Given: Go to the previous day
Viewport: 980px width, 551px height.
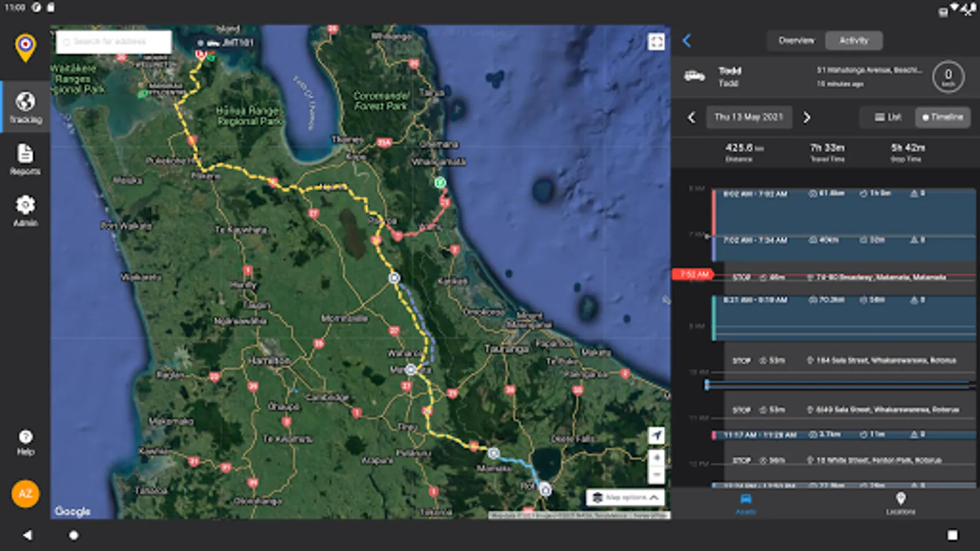Looking at the screenshot, I should tap(692, 117).
